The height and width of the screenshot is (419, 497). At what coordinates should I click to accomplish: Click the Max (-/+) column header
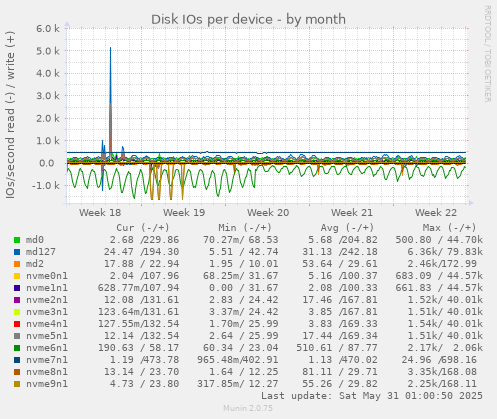(450, 228)
